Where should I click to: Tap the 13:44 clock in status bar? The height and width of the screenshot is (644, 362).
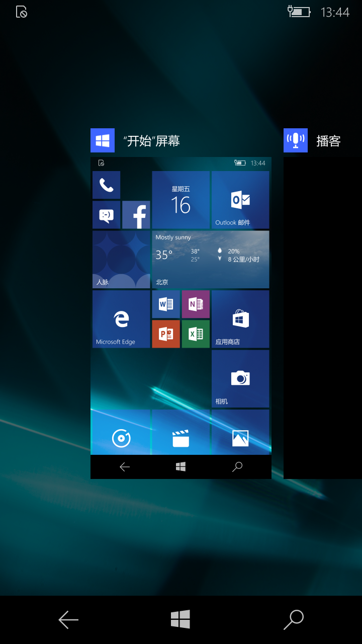335,12
